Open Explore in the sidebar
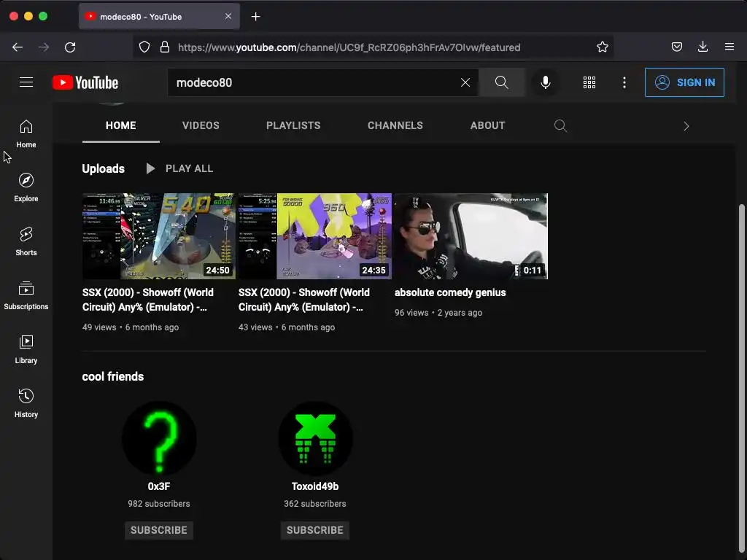This screenshot has height=560, width=747. [26, 187]
